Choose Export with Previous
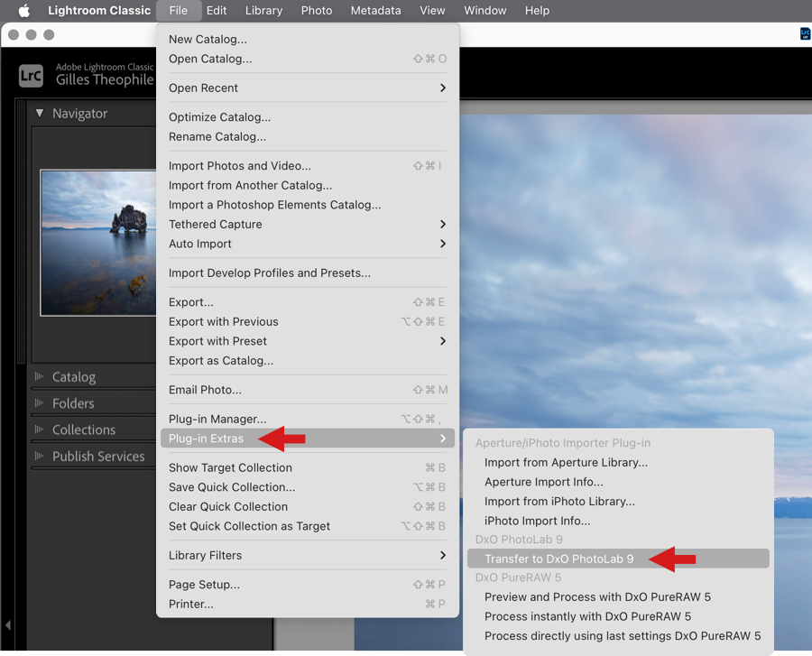812x656 pixels. coord(308,321)
